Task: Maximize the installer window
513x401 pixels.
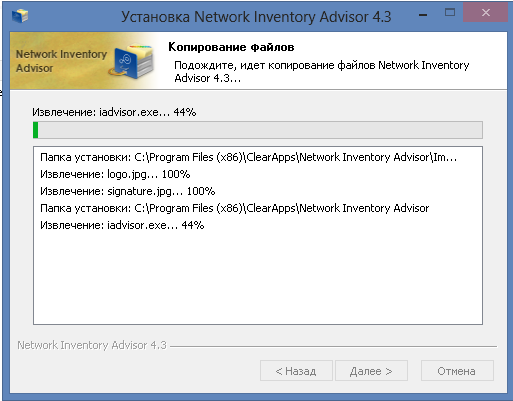Action: click(x=450, y=13)
